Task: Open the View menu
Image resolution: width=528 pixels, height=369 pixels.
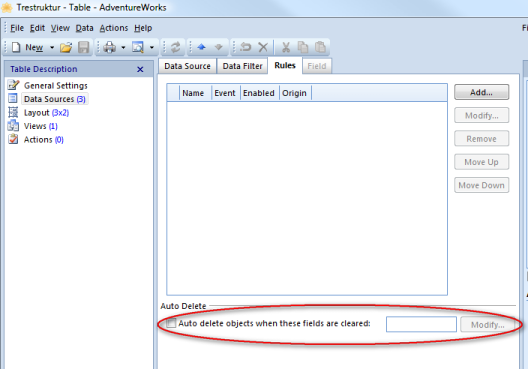Action: 60,28
